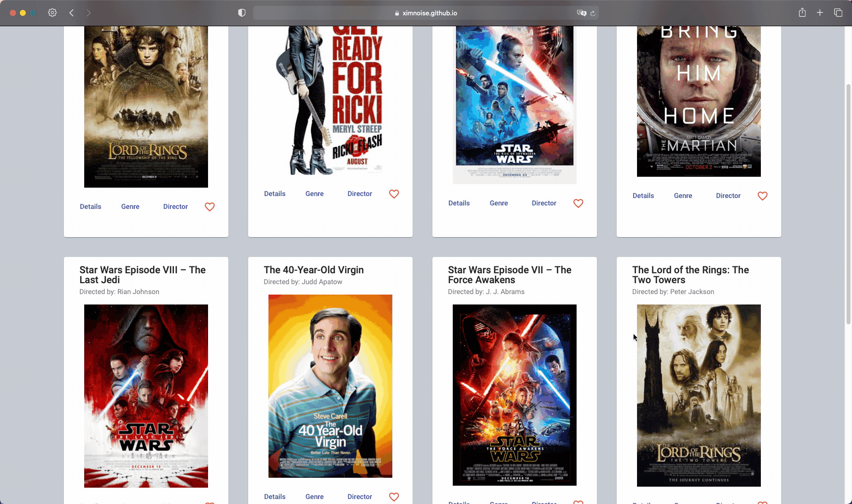Image resolution: width=852 pixels, height=504 pixels.
Task: Click the translate icon in address bar
Action: click(581, 13)
